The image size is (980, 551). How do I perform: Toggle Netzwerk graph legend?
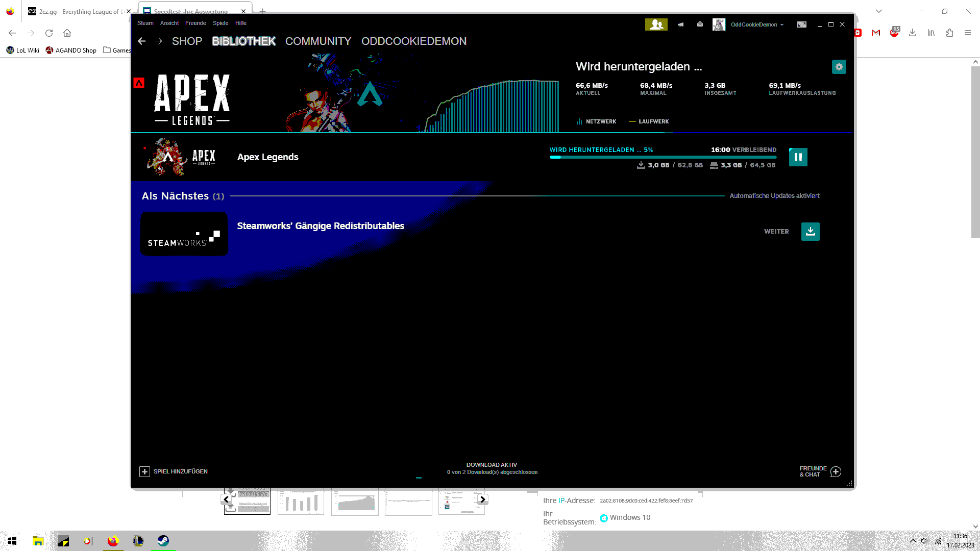596,121
